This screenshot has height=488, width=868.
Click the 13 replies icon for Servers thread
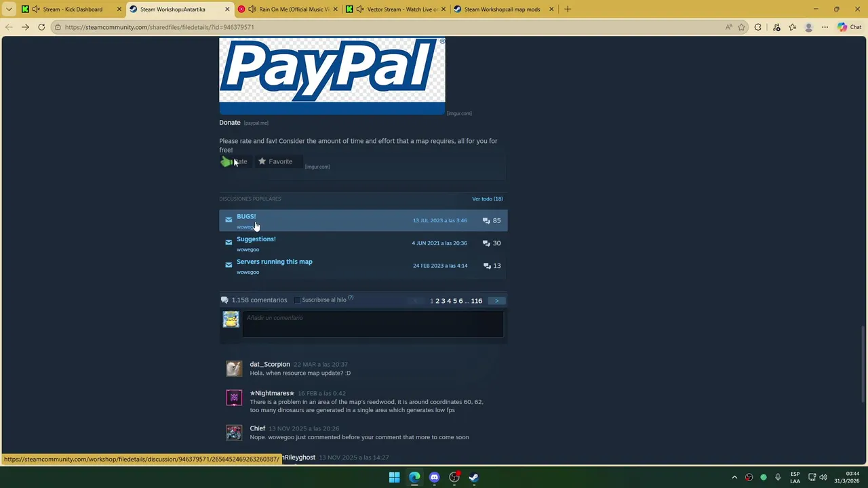coord(486,266)
